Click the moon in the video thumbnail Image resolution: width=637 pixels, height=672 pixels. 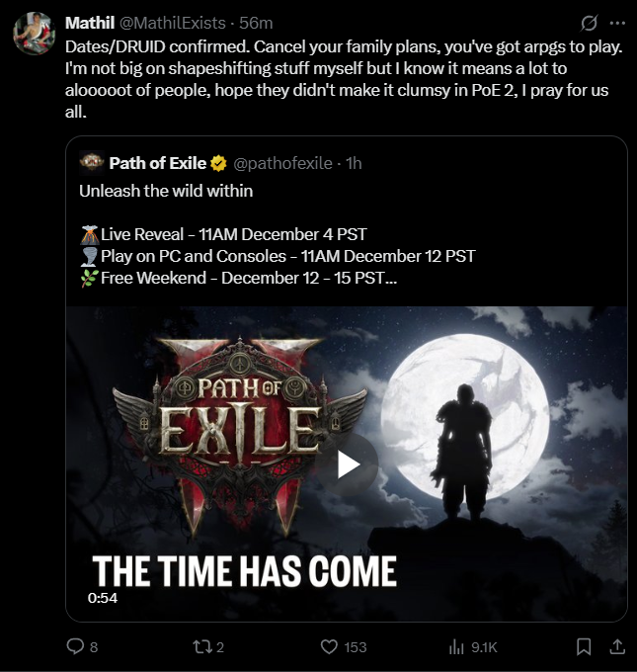464,395
